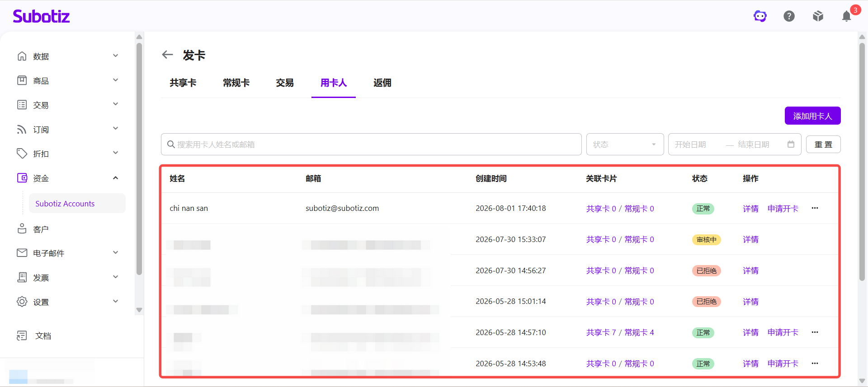This screenshot has height=387, width=868.
Task: Expand the 订阅 menu chevron
Action: [115, 128]
